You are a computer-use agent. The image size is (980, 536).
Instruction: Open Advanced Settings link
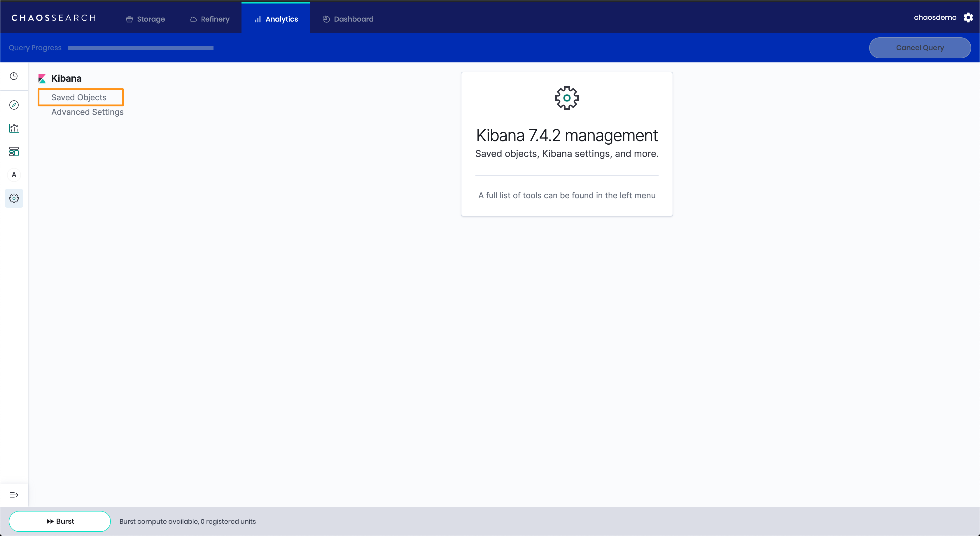[x=87, y=112]
